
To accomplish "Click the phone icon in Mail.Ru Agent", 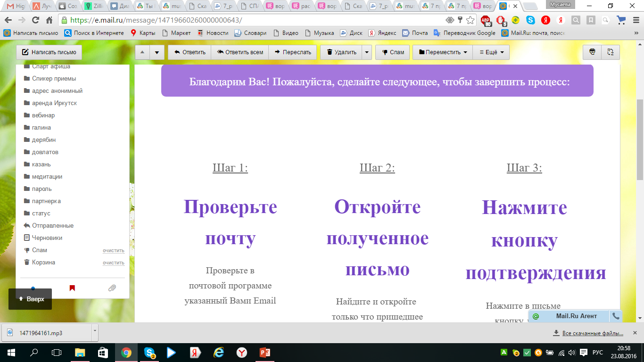I will (x=615, y=316).
